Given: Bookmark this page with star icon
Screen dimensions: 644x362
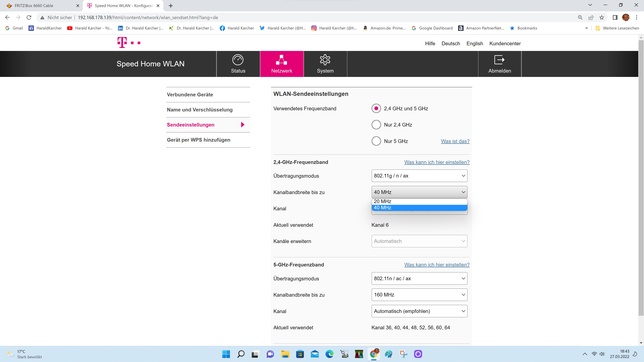Looking at the screenshot, I should click(x=602, y=17).
